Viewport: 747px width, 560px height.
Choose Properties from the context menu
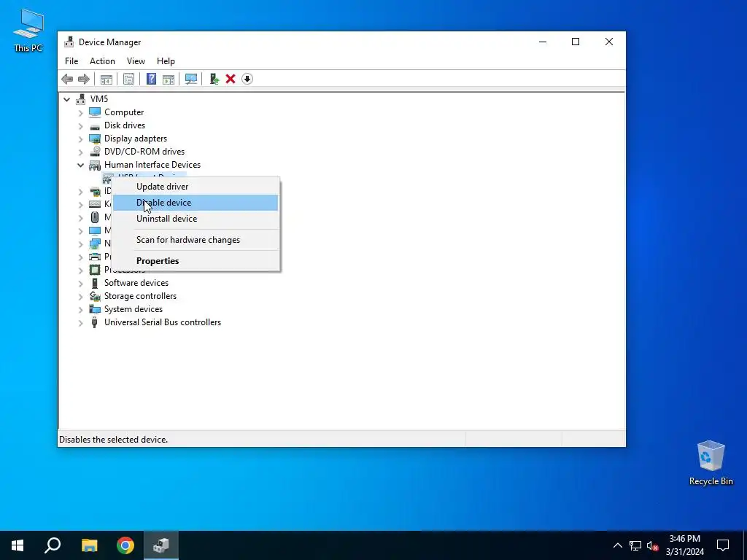coord(196,261)
